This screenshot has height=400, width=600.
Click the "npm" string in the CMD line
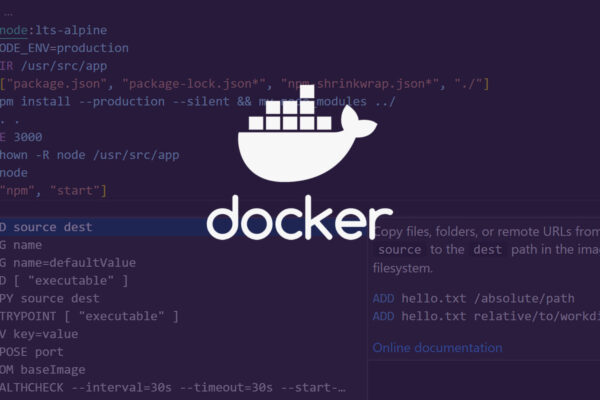(17, 191)
